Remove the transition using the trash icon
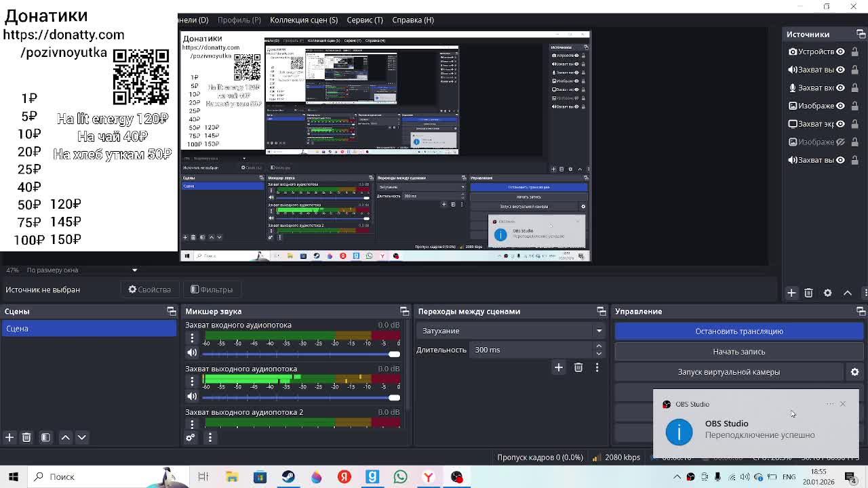This screenshot has width=868, height=488. 578,367
